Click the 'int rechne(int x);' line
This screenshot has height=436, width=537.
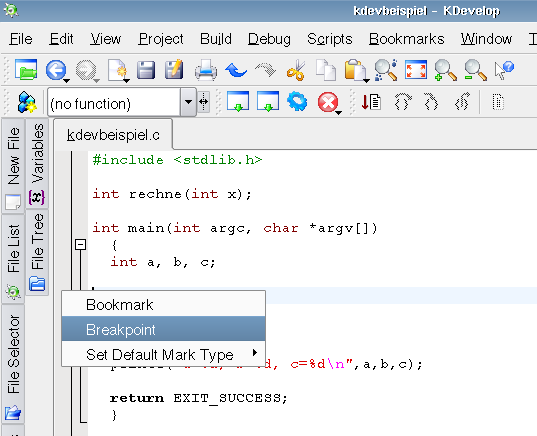[172, 194]
